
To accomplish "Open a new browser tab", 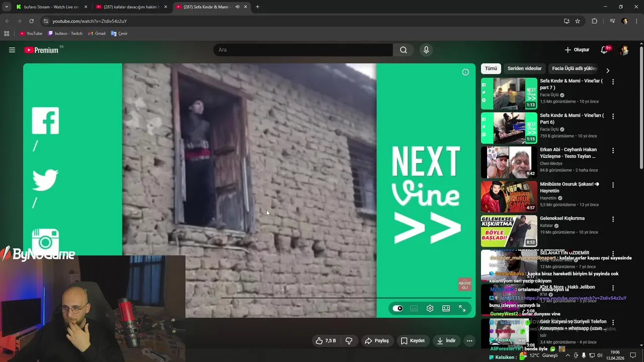I will tap(257, 7).
